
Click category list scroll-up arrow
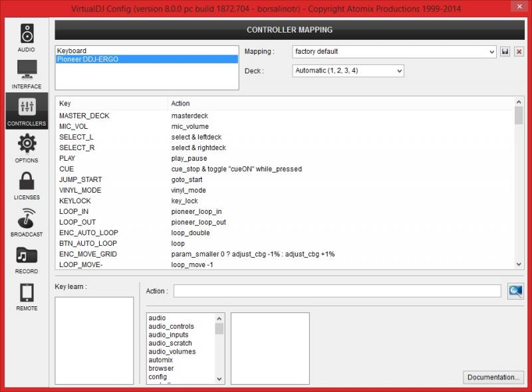tap(219, 318)
